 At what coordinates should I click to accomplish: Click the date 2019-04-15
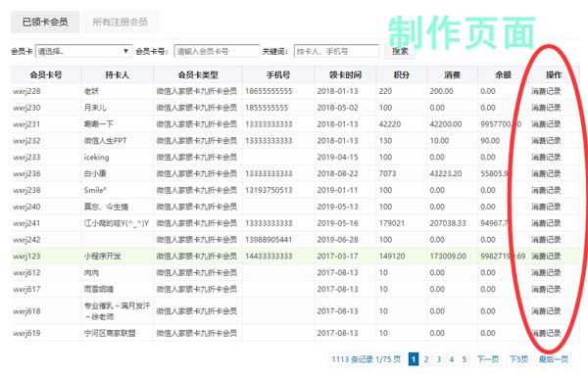pos(337,157)
